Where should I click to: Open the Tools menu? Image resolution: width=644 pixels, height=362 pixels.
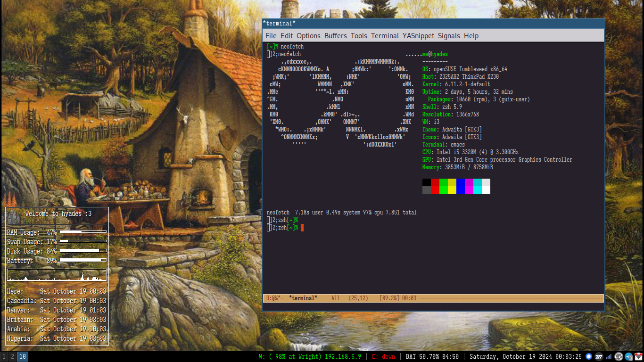359,36
